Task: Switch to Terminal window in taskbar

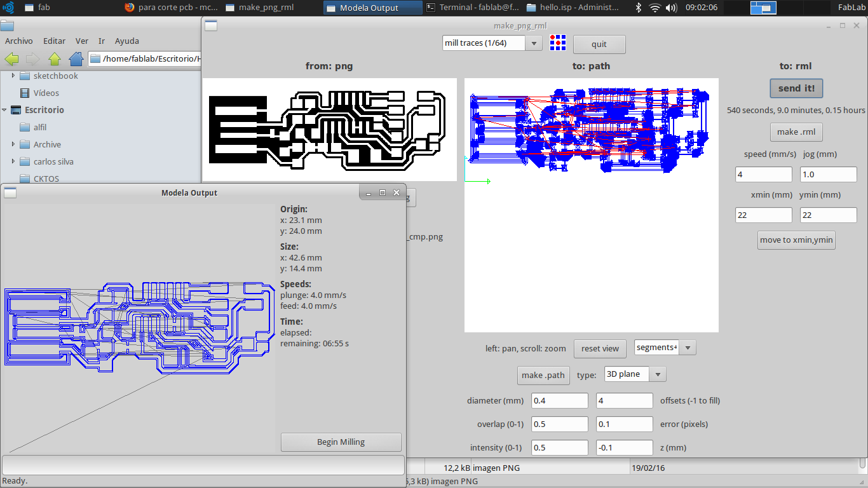Action: coord(473,8)
